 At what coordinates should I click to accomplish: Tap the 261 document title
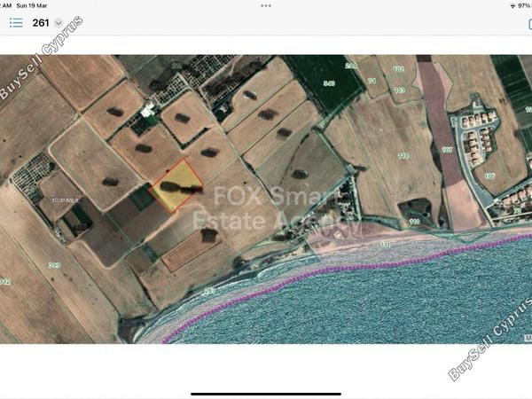coord(41,23)
